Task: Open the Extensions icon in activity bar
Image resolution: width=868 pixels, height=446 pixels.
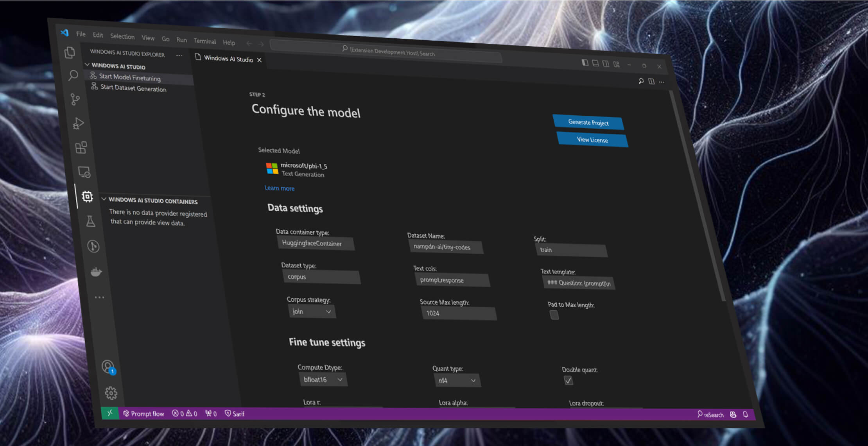Action: [81, 147]
